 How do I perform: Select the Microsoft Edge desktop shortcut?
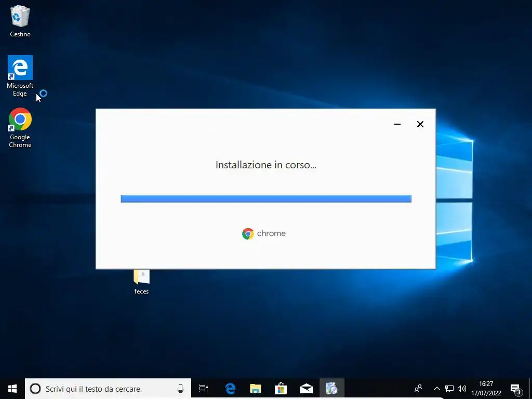point(20,76)
